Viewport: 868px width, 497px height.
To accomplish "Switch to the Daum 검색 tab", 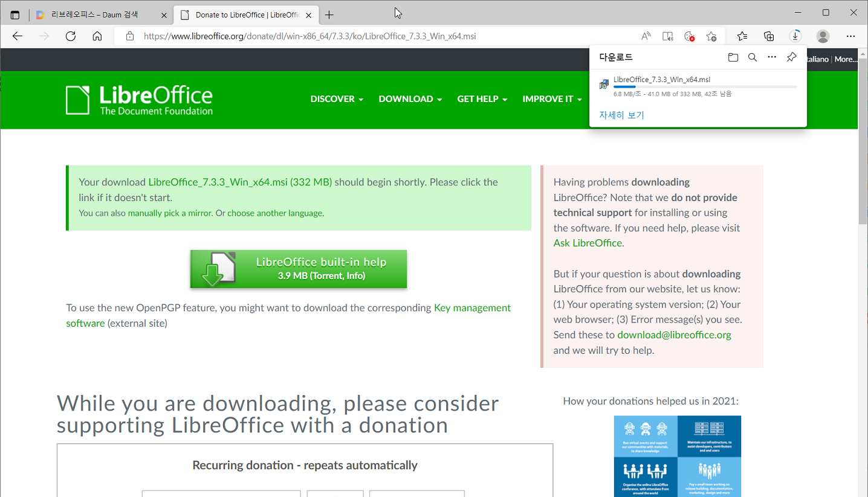I will 100,14.
